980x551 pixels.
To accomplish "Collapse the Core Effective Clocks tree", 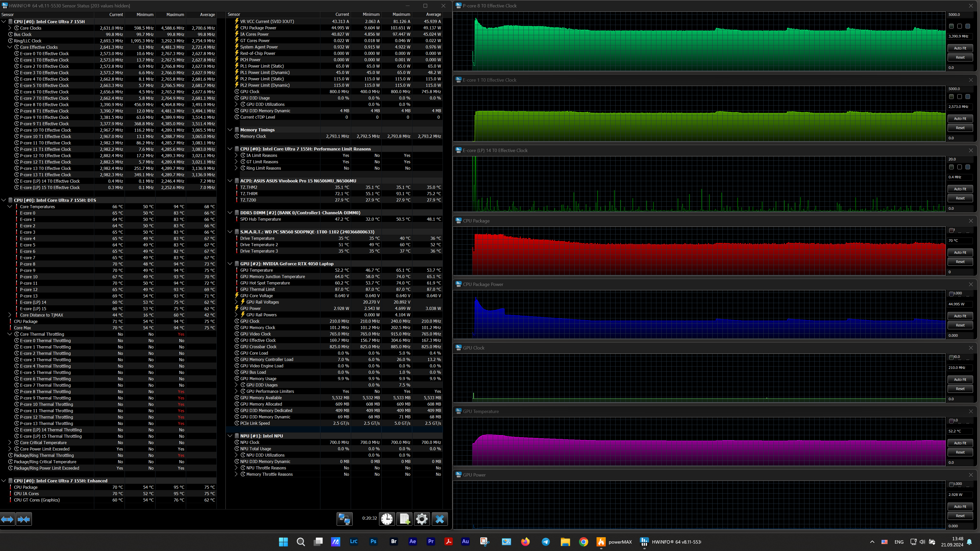I will click(x=10, y=47).
